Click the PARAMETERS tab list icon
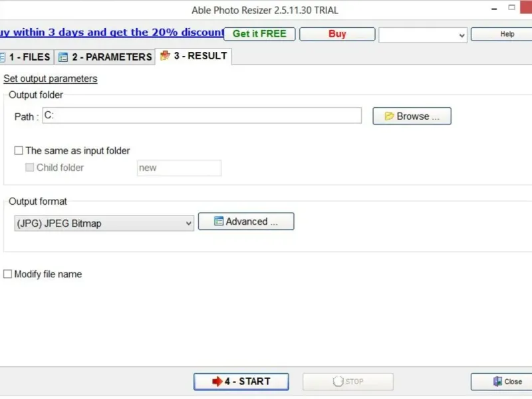The height and width of the screenshot is (399, 532). [63, 57]
